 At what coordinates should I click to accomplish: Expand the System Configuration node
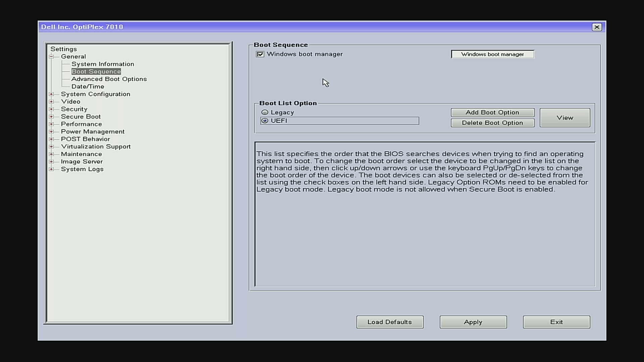51,94
